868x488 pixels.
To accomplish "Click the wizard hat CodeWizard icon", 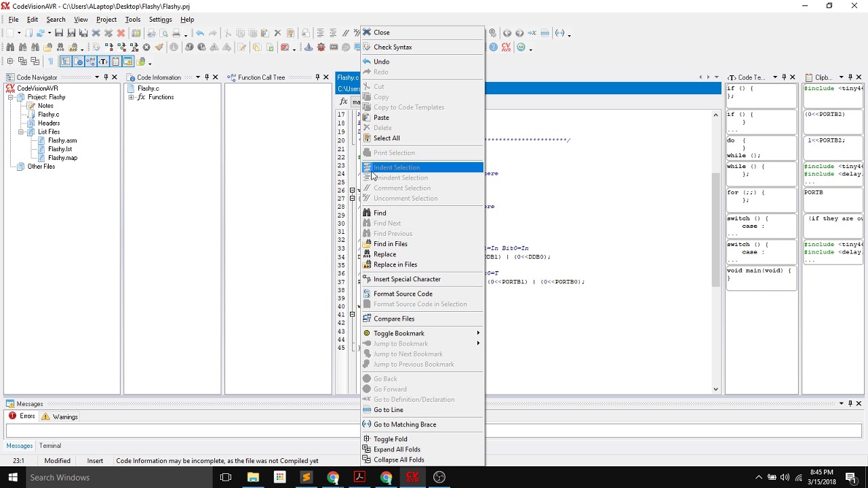I will pyautogui.click(x=309, y=47).
